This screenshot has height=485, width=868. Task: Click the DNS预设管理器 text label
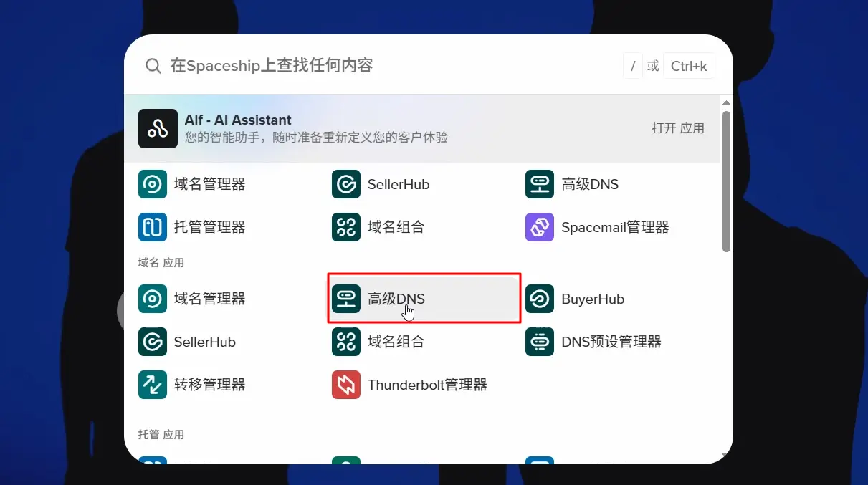click(x=611, y=342)
